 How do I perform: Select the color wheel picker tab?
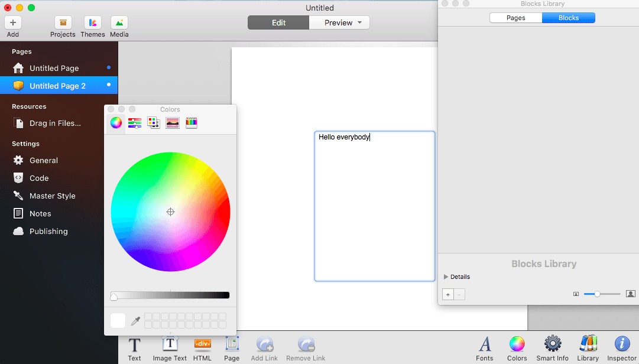(116, 122)
